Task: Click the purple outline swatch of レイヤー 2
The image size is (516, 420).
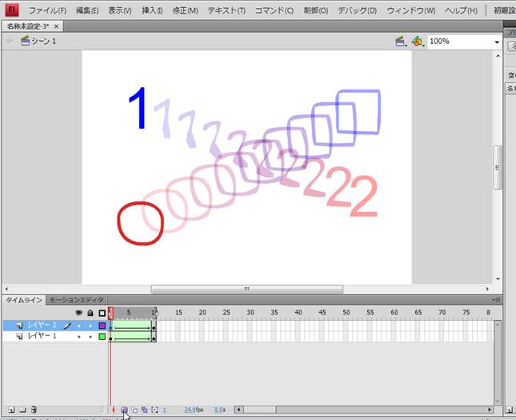Action: click(102, 326)
